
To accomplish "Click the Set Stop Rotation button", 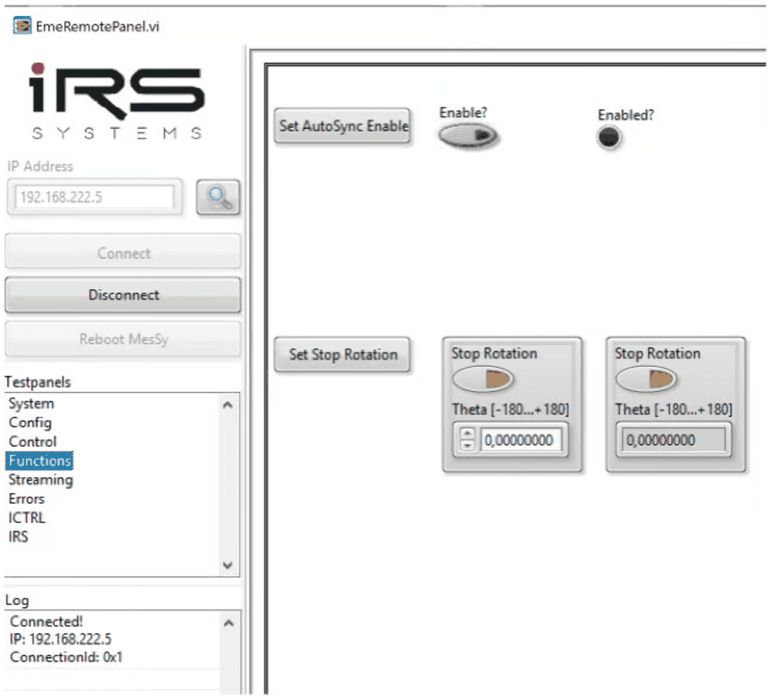I will (x=343, y=354).
